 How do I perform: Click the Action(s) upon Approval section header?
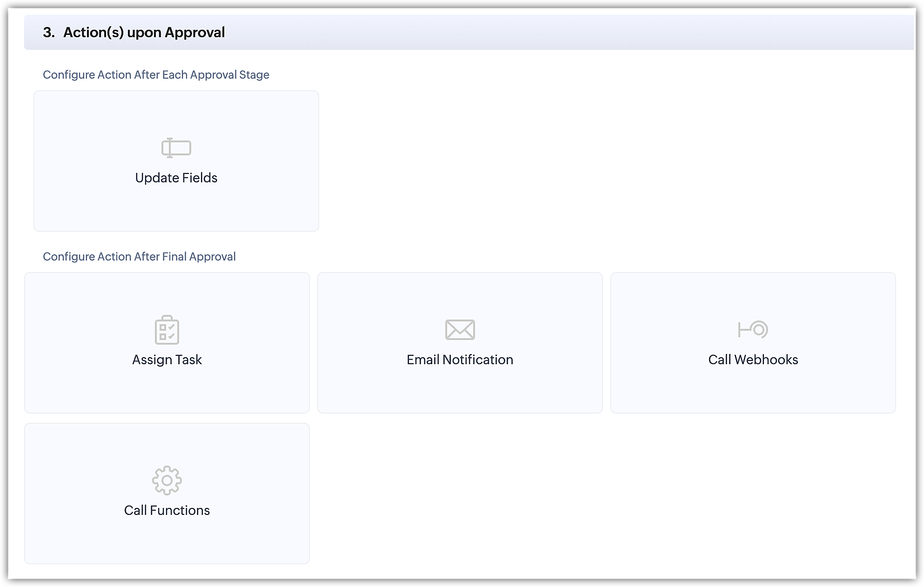[x=144, y=33]
